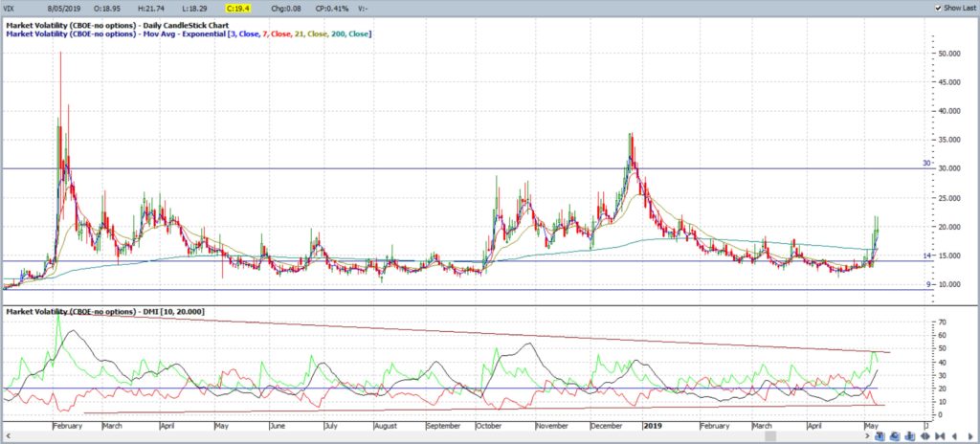
Task: Click the H:21.74 high value
Action: click(x=152, y=8)
